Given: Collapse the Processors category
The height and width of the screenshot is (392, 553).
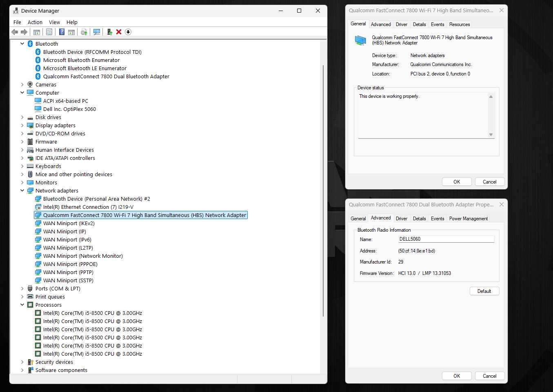Looking at the screenshot, I should [x=22, y=305].
